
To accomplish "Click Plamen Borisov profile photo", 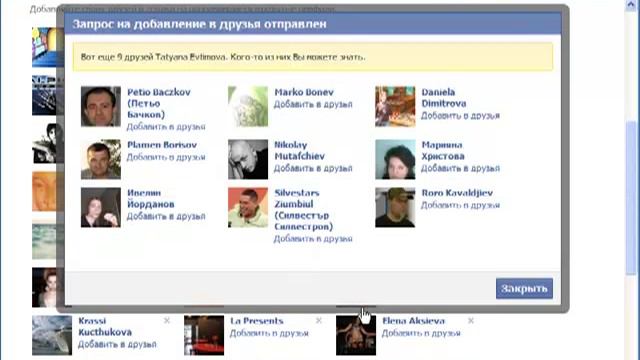I will [101, 159].
